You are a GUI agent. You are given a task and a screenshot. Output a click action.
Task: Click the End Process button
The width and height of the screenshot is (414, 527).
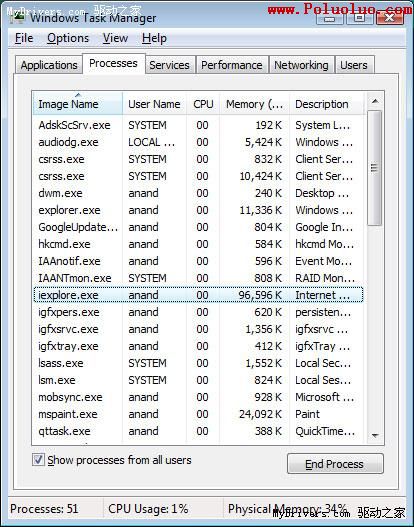pyautogui.click(x=335, y=464)
